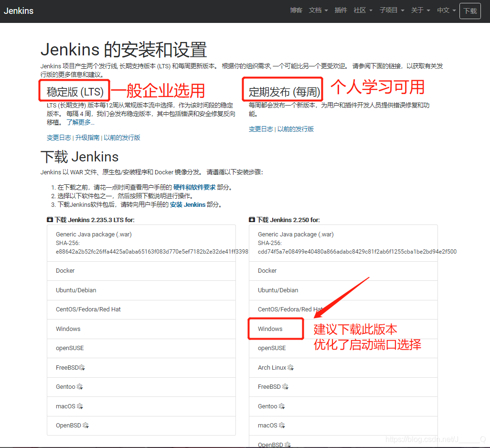This screenshot has width=490, height=448.
Task: Open weekly release 变更日志 link
Action: (x=261, y=129)
